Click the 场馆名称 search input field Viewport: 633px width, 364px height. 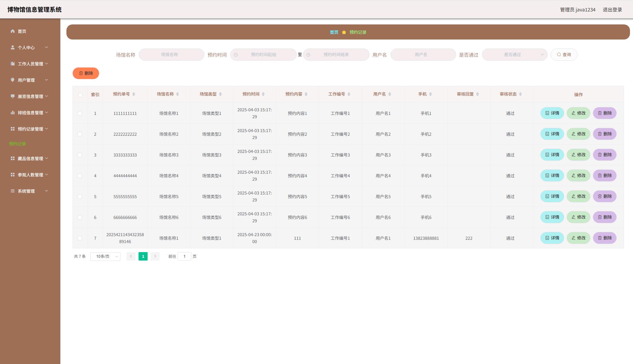[x=171, y=55]
